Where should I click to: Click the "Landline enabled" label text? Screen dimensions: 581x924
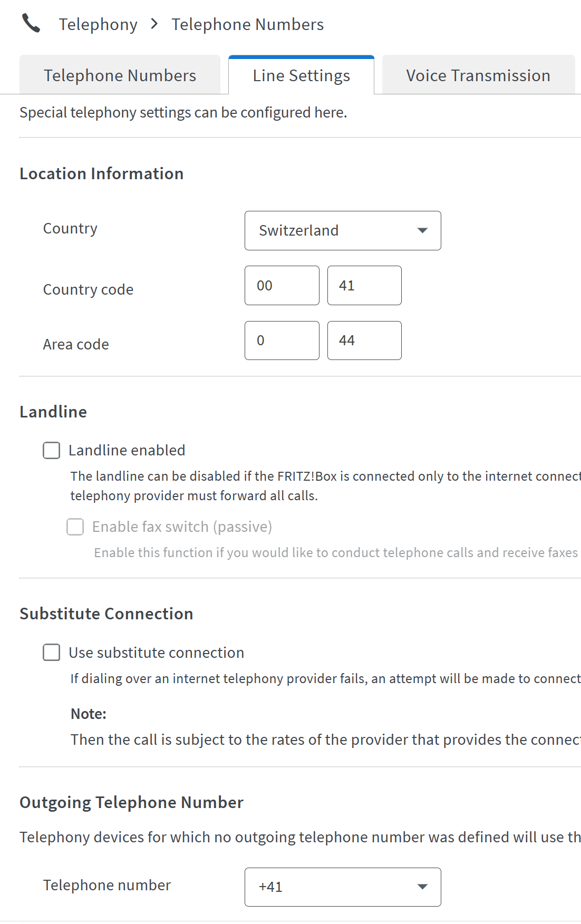127,450
